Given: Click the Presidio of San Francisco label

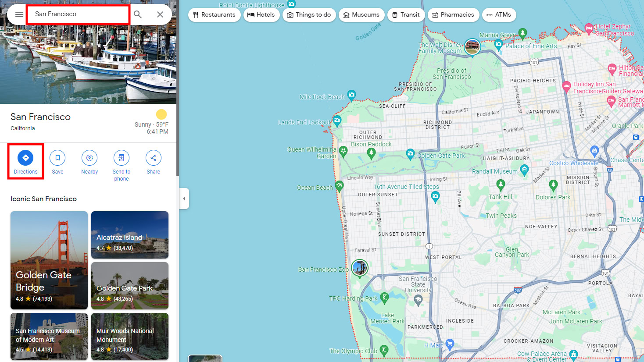Looking at the screenshot, I should [452, 74].
